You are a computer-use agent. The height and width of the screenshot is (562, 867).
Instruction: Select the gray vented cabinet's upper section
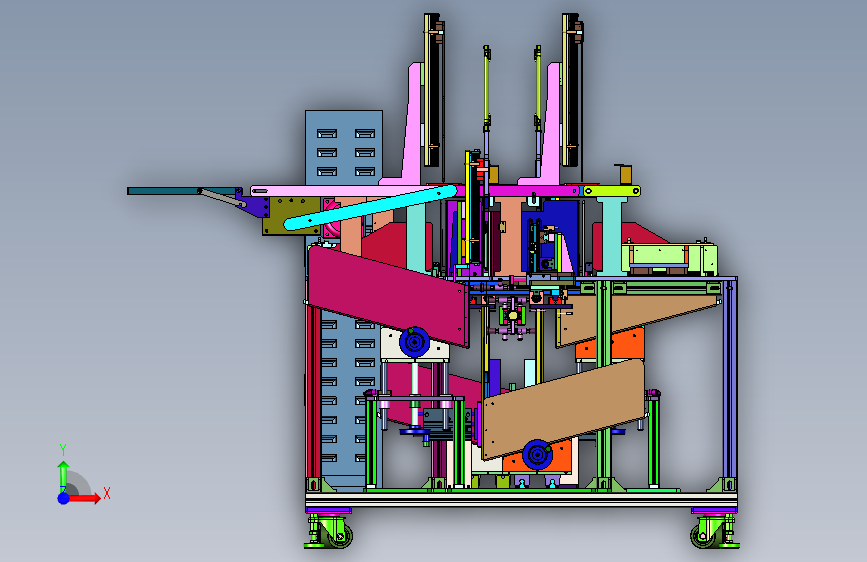point(344,147)
